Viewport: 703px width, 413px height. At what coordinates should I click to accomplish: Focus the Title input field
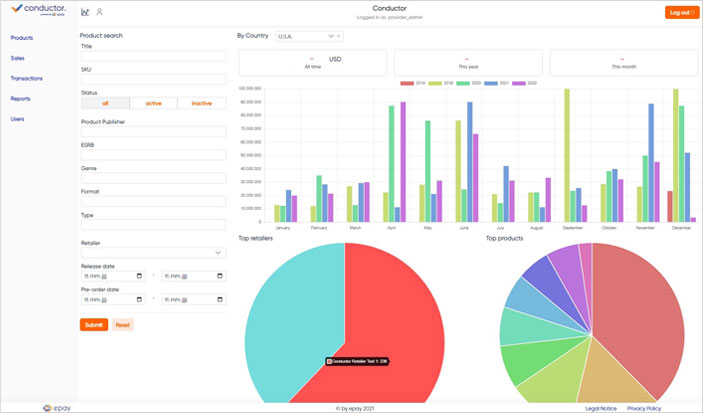153,56
